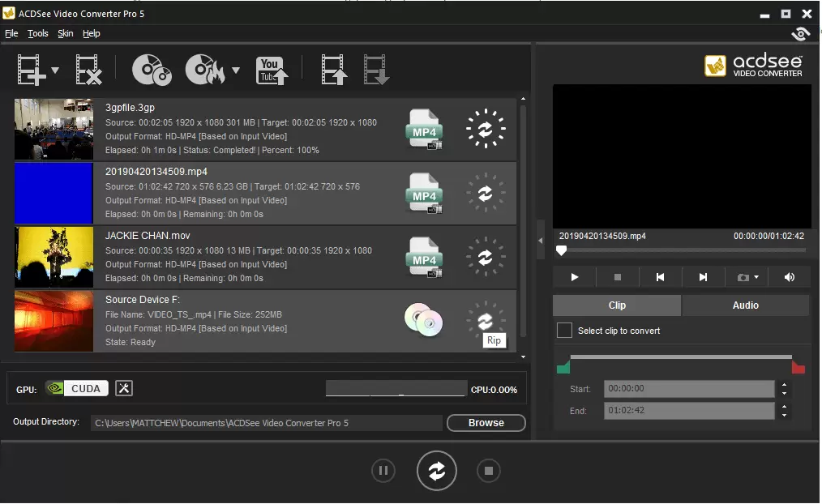
Task: Click the JACKIE CHAN.mov title text
Action: point(148,236)
